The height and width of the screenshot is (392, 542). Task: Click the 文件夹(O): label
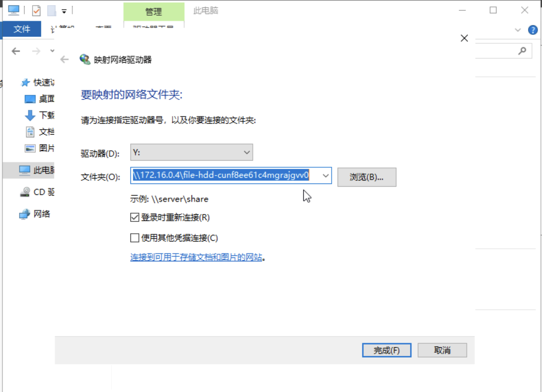point(100,177)
